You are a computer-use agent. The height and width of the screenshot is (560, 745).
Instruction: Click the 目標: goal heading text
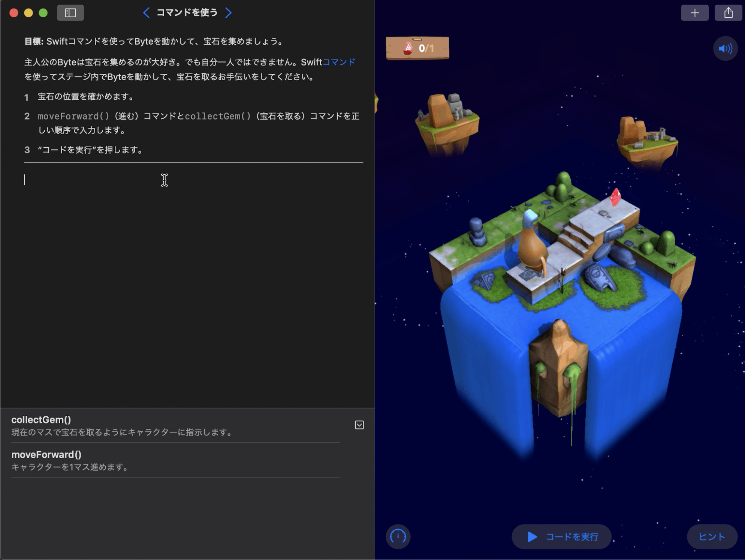[34, 41]
